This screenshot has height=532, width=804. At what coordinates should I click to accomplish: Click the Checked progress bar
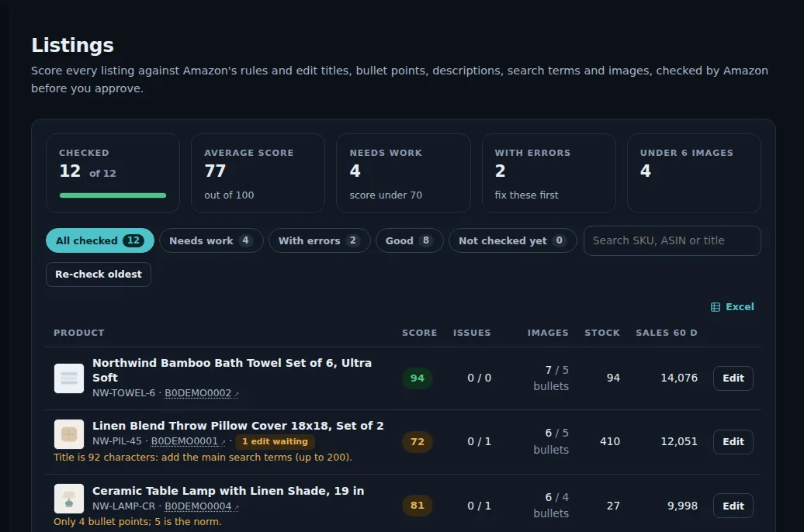pos(113,195)
